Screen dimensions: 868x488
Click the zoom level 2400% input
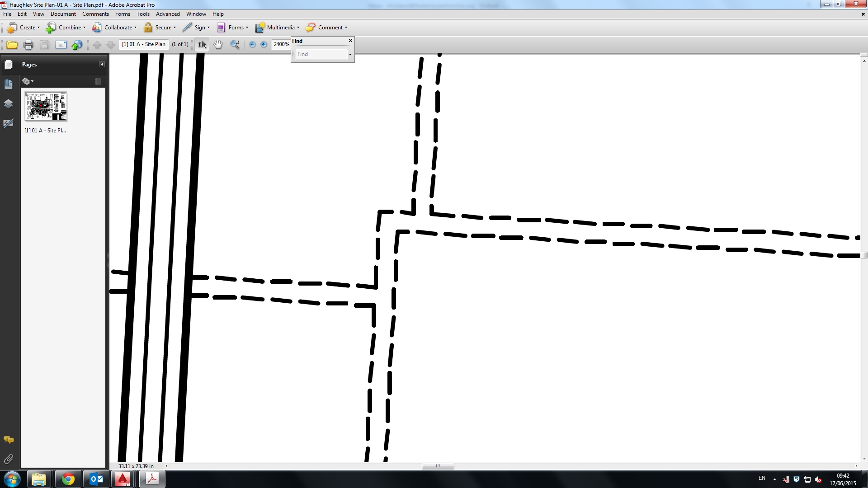[x=281, y=43]
